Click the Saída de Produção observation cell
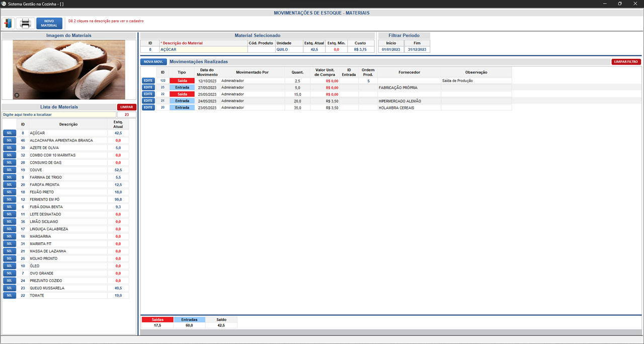This screenshot has width=644, height=344. click(476, 81)
